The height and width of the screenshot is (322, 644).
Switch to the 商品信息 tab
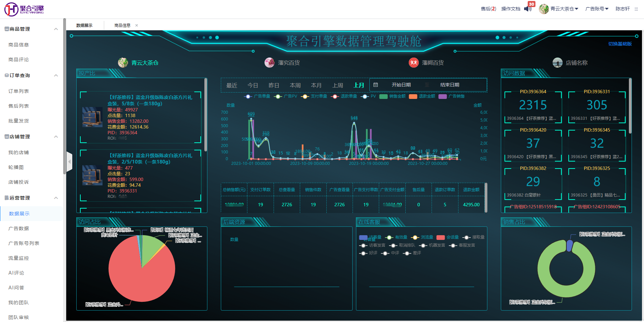(122, 26)
